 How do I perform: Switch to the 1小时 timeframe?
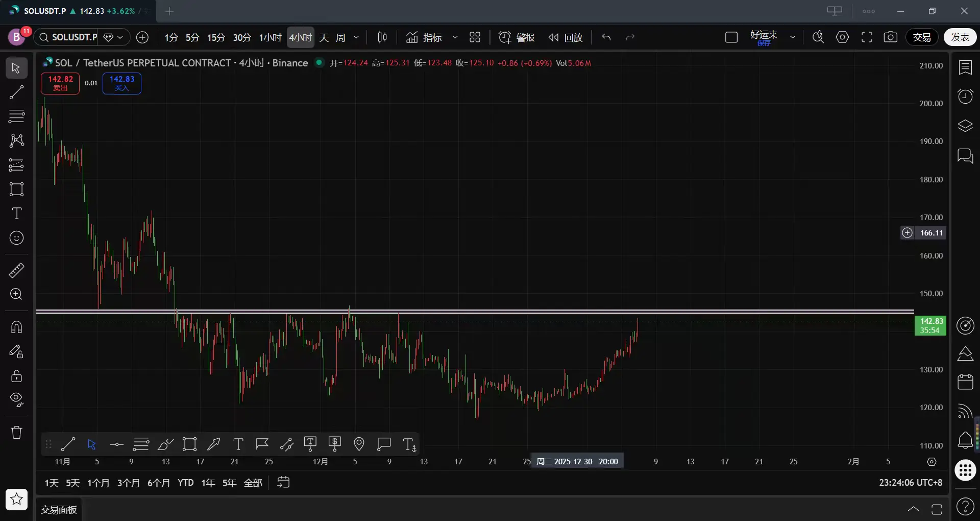270,37
